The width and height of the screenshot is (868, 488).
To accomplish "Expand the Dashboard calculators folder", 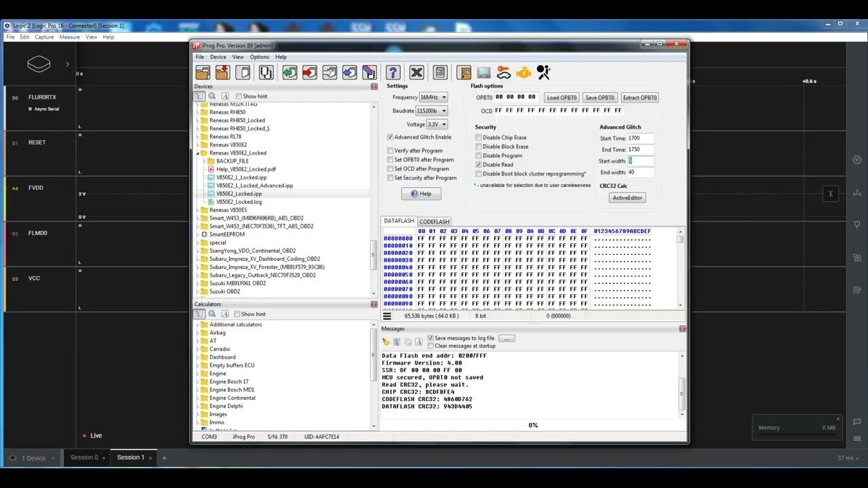I will tap(198, 357).
